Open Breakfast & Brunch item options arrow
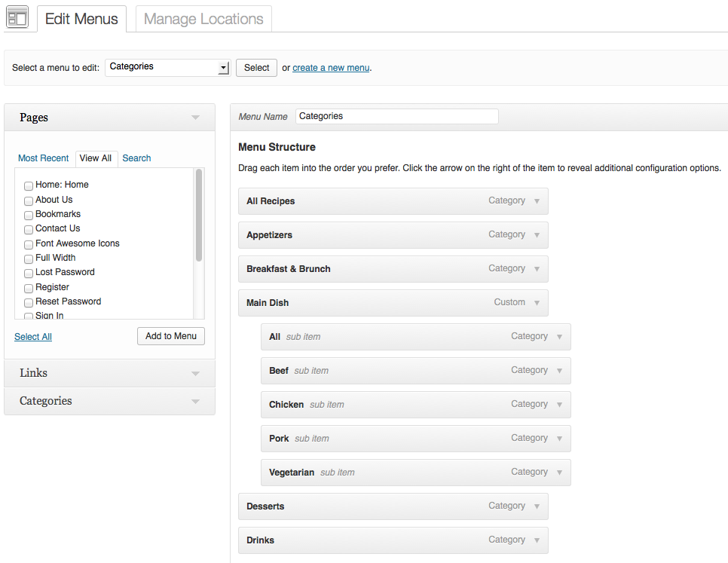Screen dimensions: 728x563 coord(537,269)
